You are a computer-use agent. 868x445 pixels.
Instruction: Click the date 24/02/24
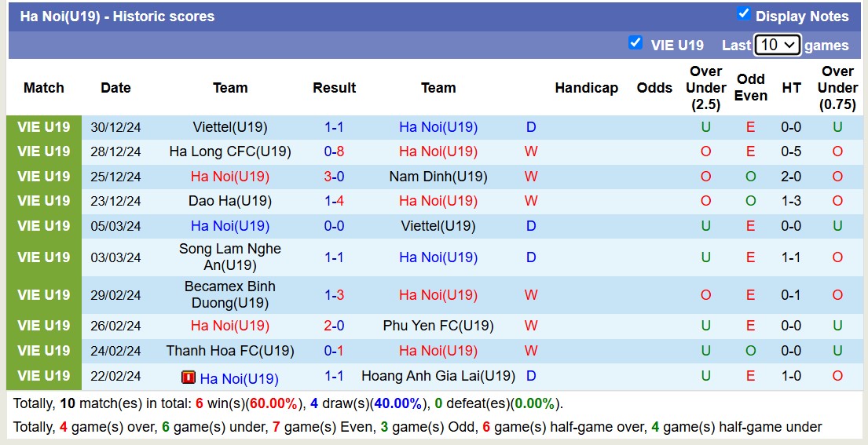click(x=115, y=351)
